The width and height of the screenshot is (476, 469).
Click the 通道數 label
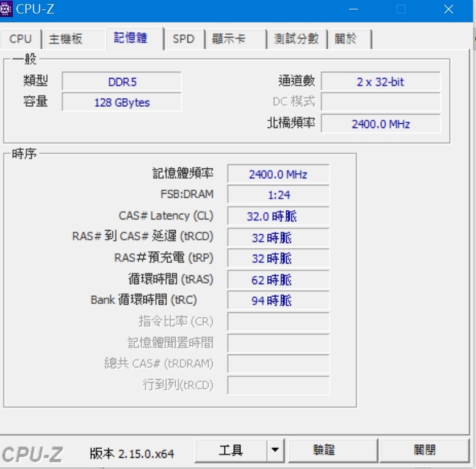point(297,81)
